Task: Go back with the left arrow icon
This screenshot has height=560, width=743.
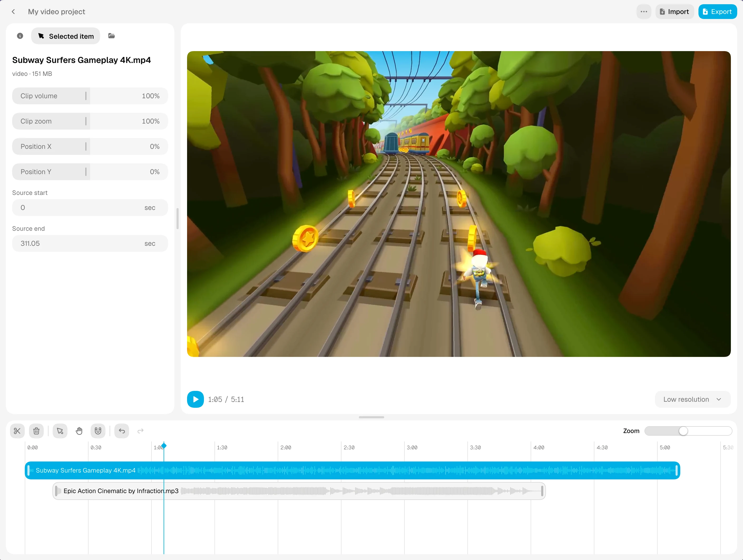Action: pos(13,12)
